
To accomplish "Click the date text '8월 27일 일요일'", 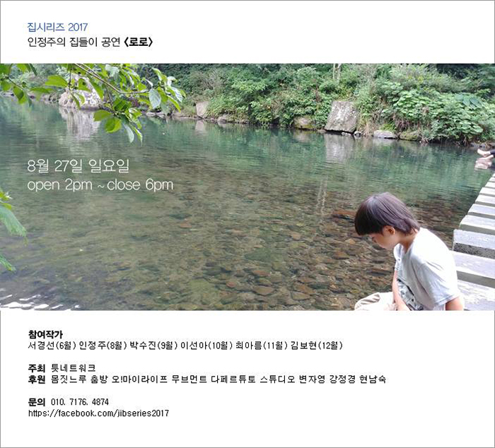I will pyautogui.click(x=78, y=165).
